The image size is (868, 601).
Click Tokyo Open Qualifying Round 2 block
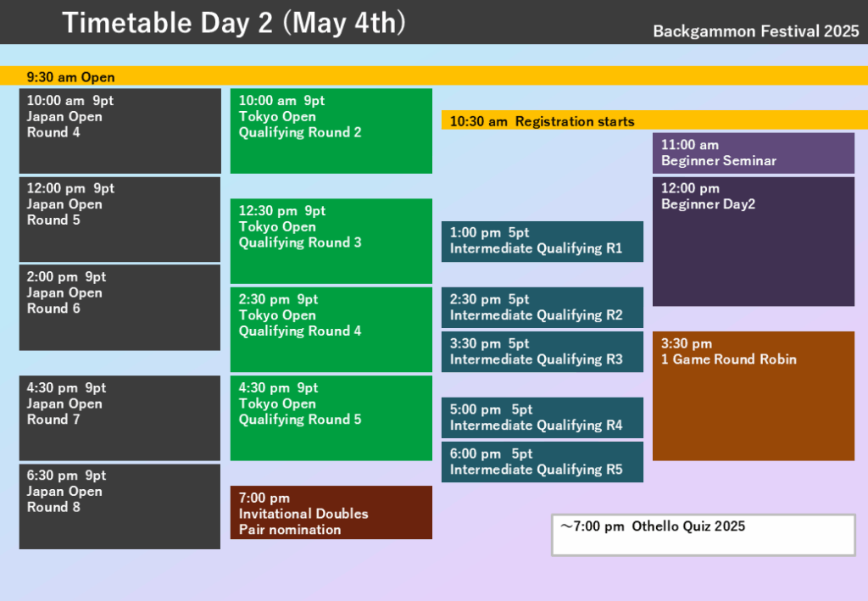[331, 131]
